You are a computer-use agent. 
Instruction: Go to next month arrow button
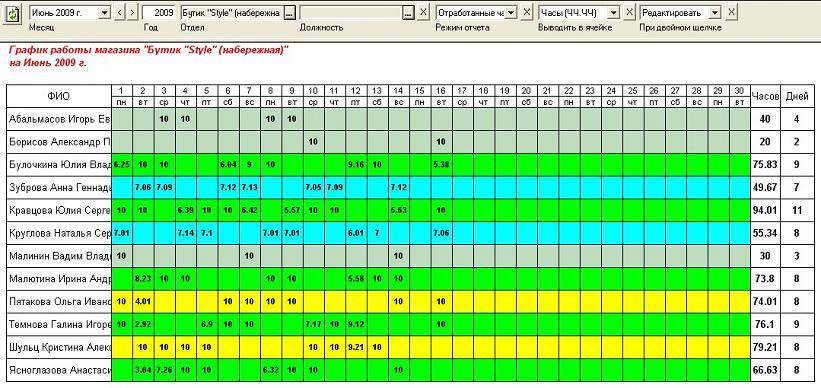click(132, 13)
